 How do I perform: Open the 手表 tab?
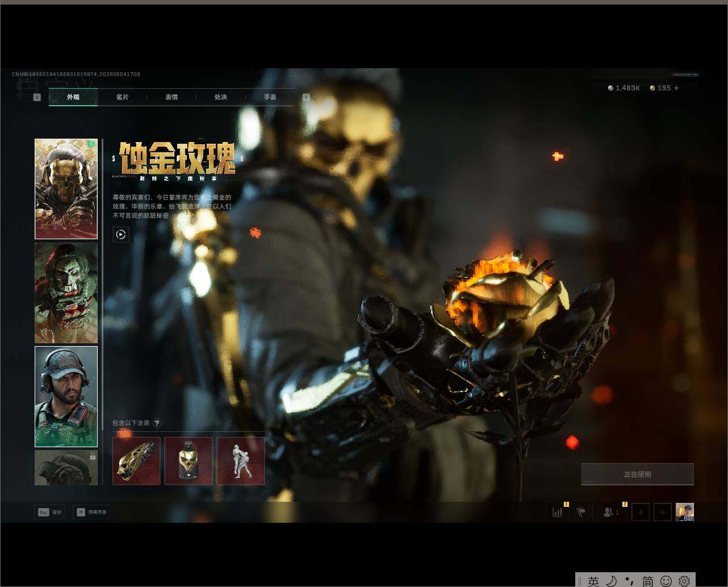270,97
